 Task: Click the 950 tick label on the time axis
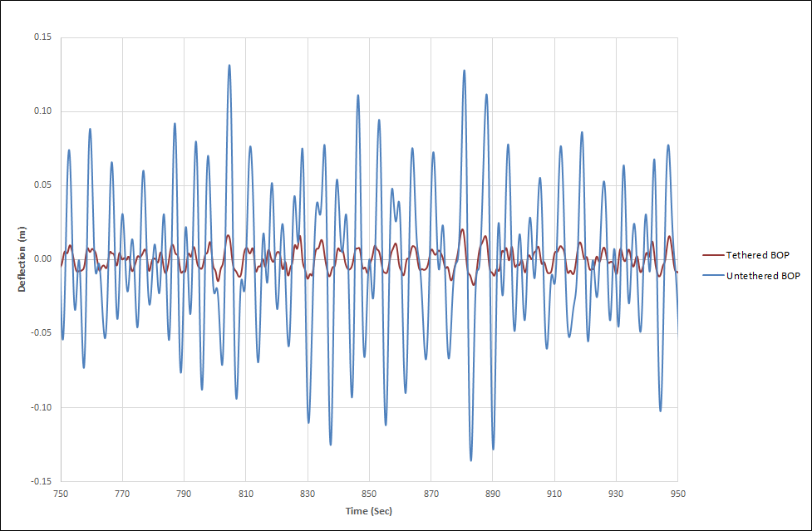click(677, 493)
